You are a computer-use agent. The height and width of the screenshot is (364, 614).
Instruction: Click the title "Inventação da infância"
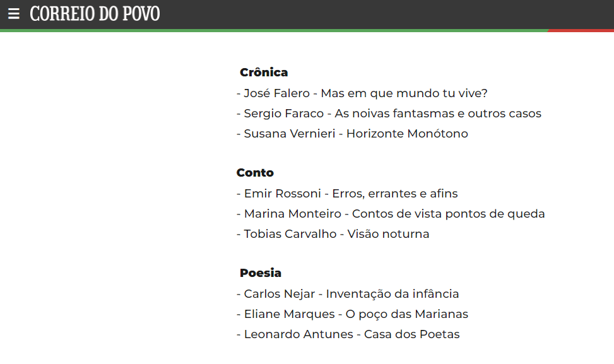[393, 294]
